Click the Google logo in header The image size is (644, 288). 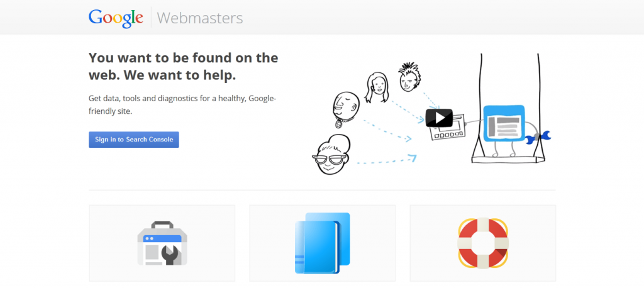(116, 18)
